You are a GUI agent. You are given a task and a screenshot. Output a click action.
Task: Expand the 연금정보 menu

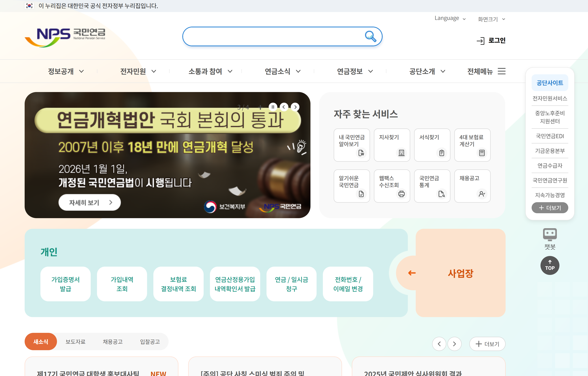[355, 71]
